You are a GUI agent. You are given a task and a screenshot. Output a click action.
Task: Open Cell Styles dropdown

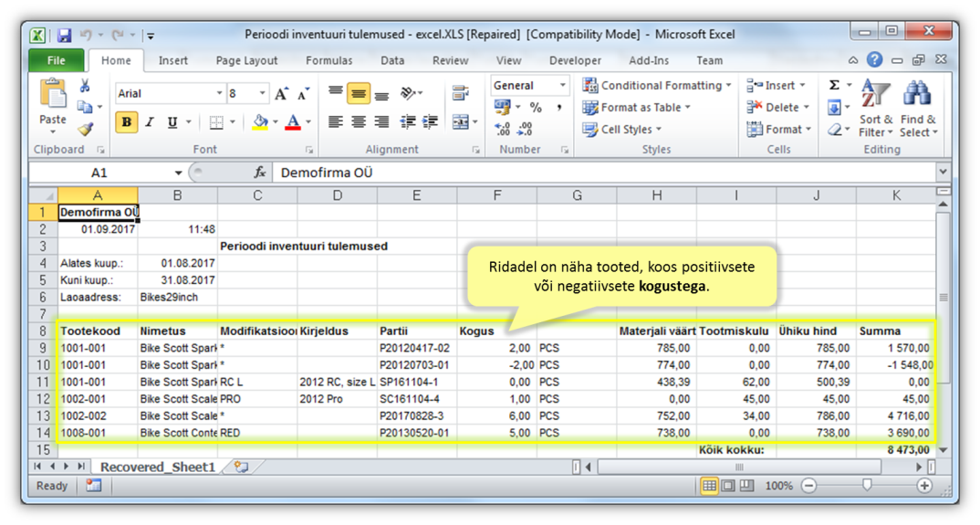tap(622, 130)
